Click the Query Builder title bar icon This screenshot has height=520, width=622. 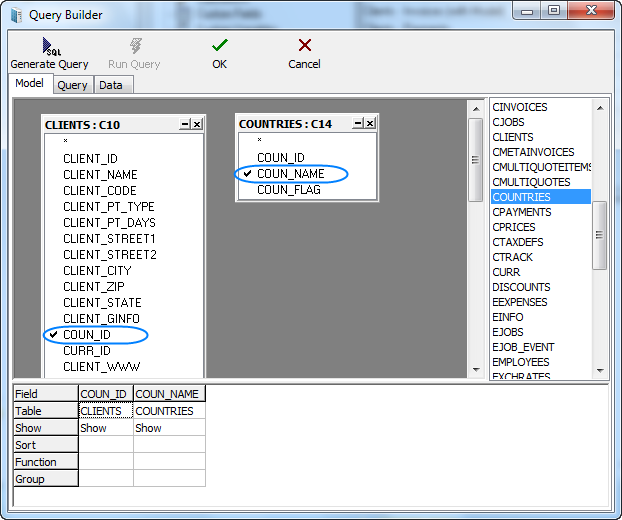click(17, 15)
